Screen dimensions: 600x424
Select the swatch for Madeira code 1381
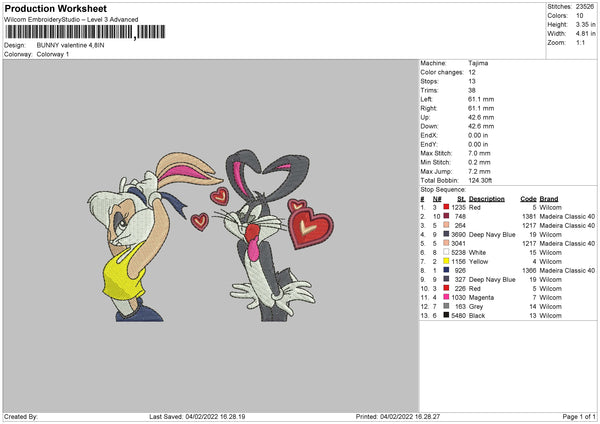(x=446, y=216)
